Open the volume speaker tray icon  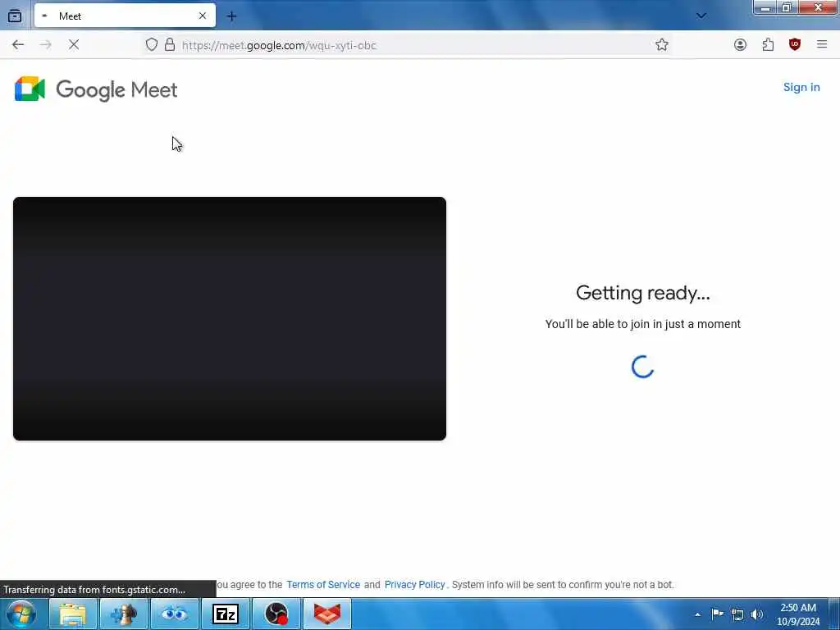pos(757,614)
